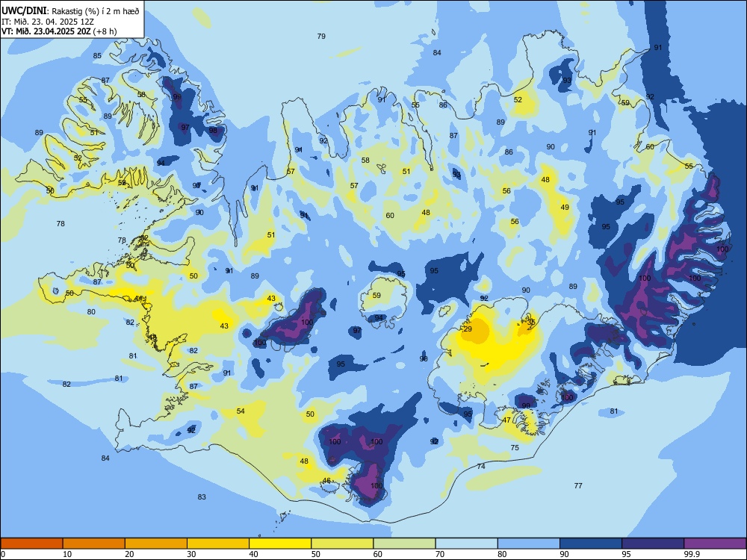Click the 'UWC/DINI' title text
The width and height of the screenshot is (747, 560).
click(x=24, y=10)
